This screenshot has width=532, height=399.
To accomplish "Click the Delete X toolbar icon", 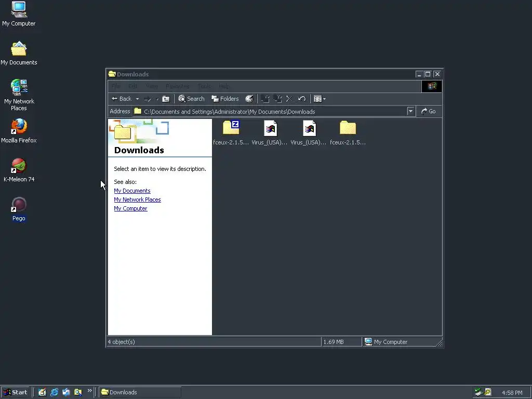I will point(289,99).
